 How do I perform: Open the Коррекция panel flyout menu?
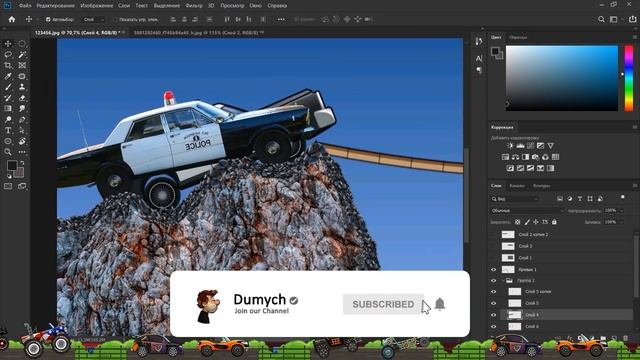[635, 127]
